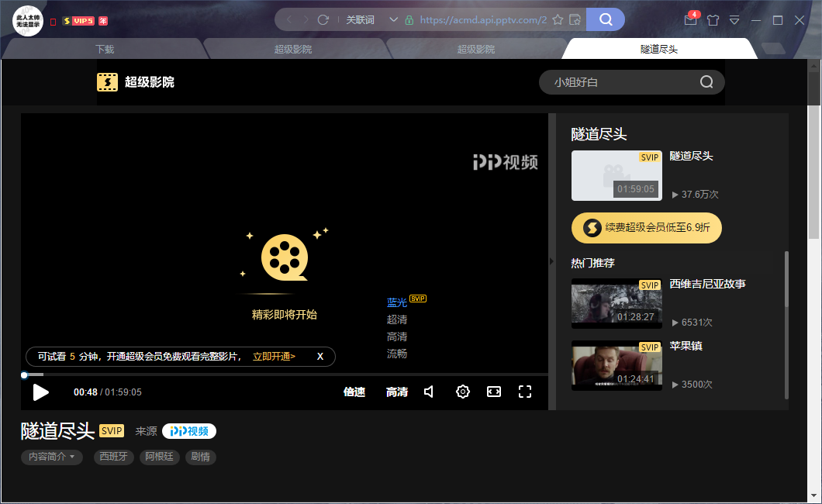
Task: Click the 超级影院 film logo
Action: (x=107, y=82)
